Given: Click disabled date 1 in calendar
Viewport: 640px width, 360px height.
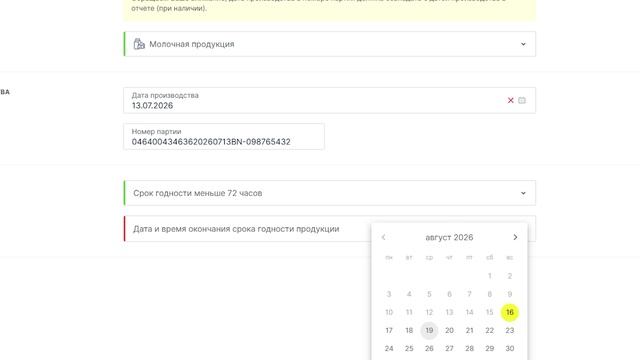Looking at the screenshot, I should [489, 276].
